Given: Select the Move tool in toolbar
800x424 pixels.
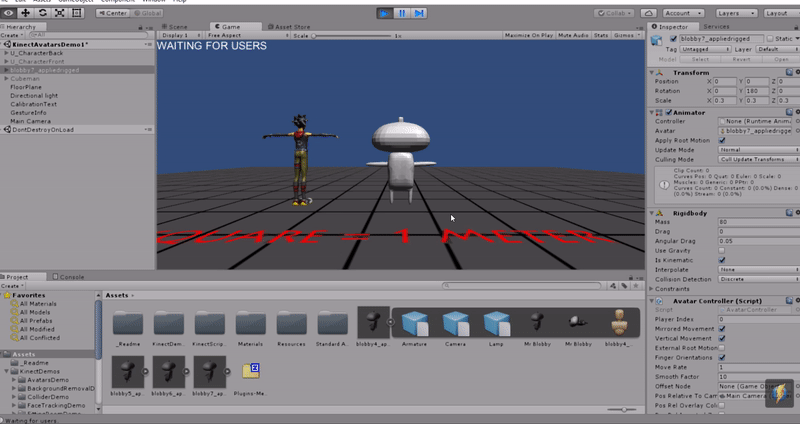Looking at the screenshot, I should click(26, 13).
